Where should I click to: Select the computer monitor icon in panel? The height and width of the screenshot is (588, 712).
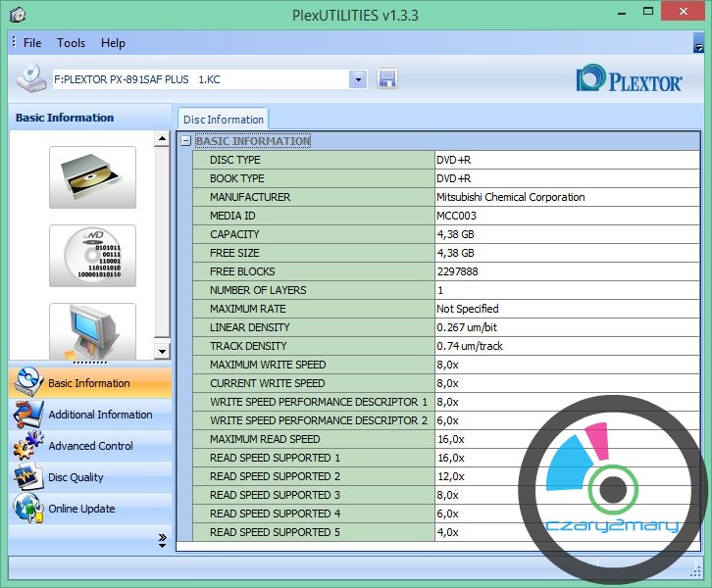[92, 331]
